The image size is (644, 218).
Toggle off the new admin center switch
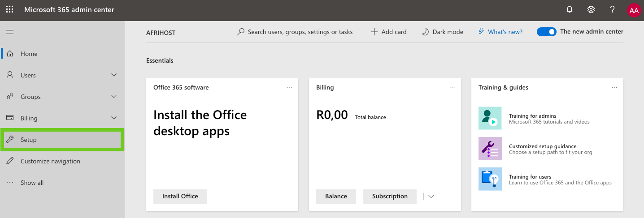click(x=546, y=32)
